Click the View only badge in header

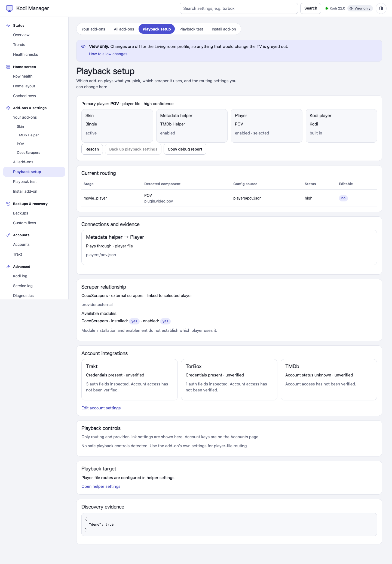[x=360, y=8]
